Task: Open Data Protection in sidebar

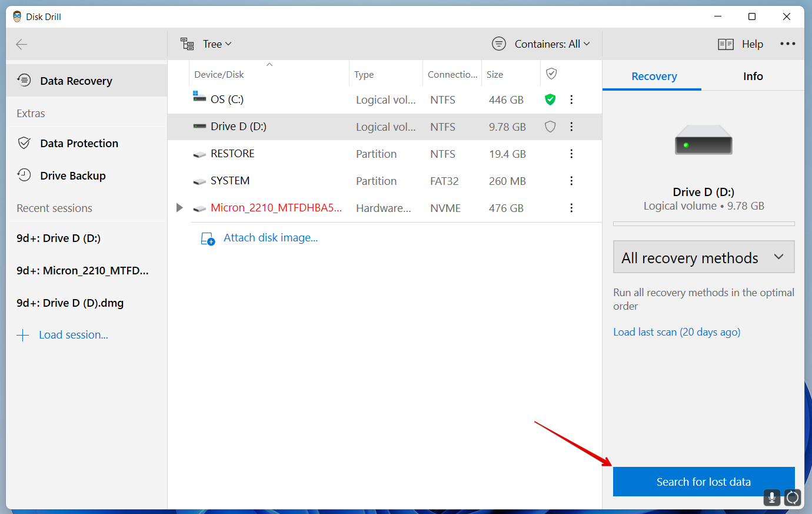Action: click(x=86, y=143)
